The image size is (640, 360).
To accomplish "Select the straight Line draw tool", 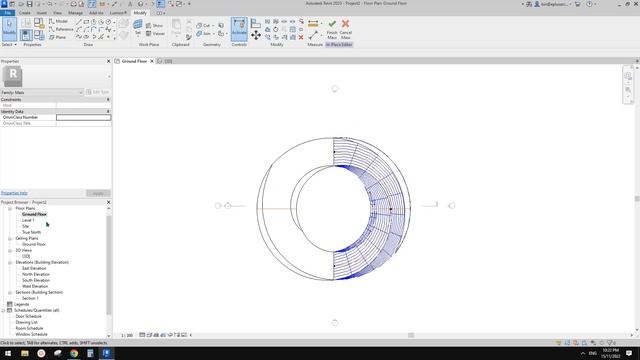I will pyautogui.click(x=79, y=22).
